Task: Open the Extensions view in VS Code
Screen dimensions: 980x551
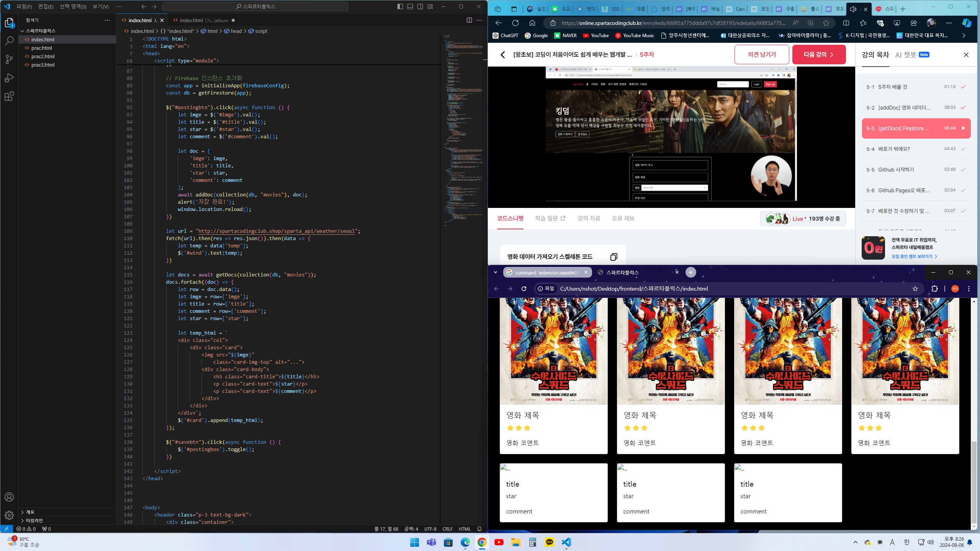Action: 9,96
